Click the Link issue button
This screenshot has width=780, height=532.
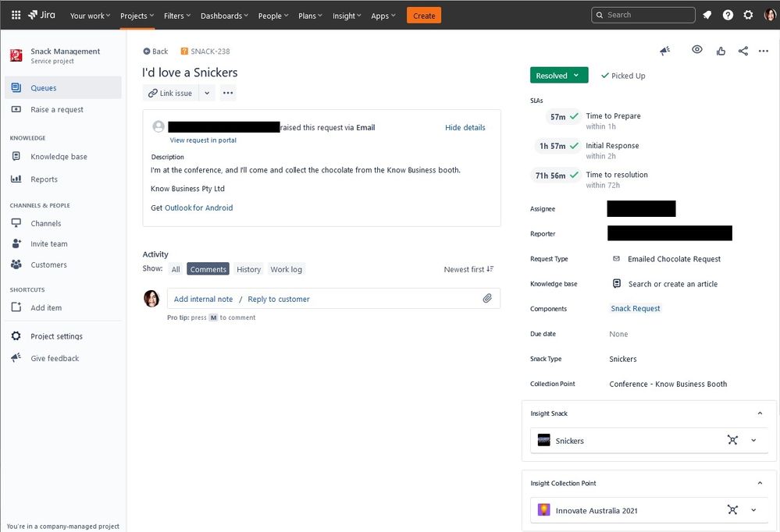171,93
